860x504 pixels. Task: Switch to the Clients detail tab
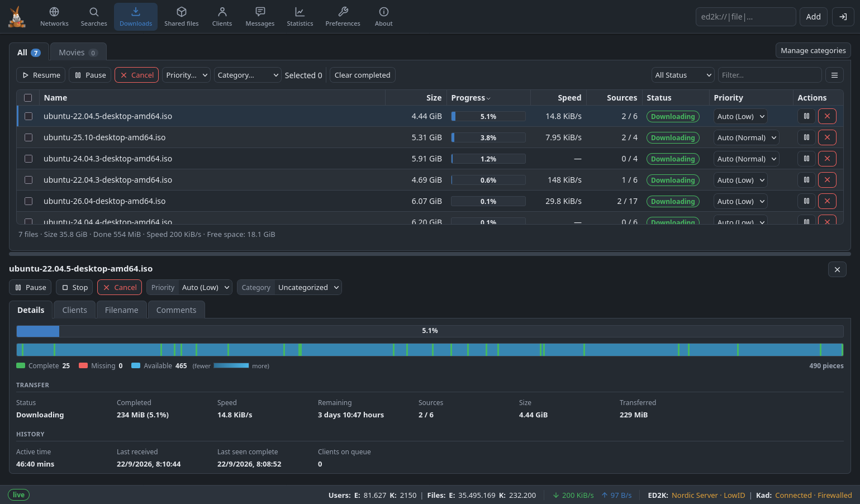[74, 310]
